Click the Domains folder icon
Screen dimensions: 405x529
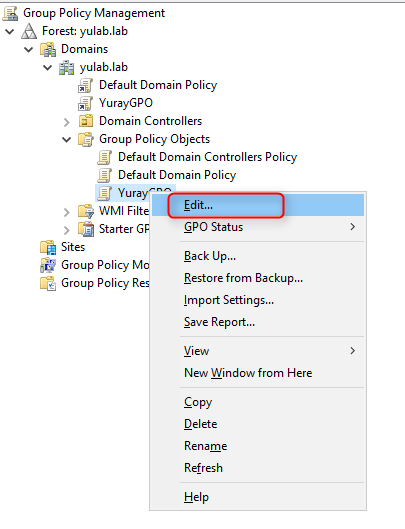click(x=48, y=49)
